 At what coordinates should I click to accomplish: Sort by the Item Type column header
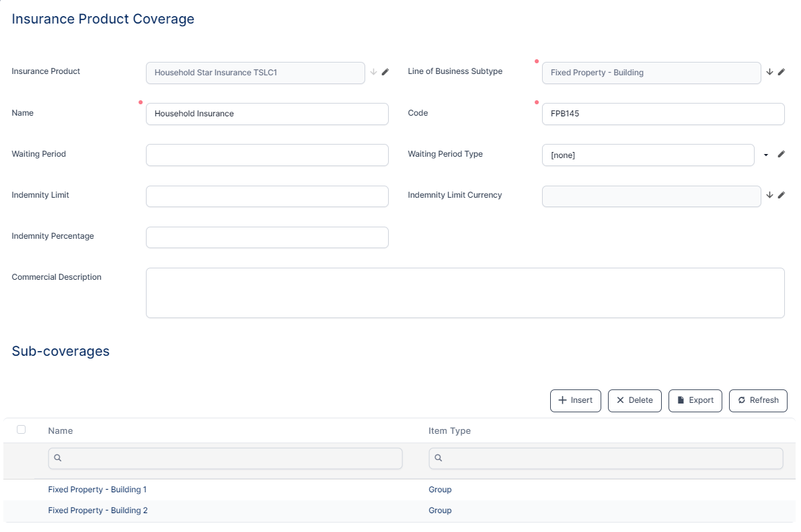[449, 430]
